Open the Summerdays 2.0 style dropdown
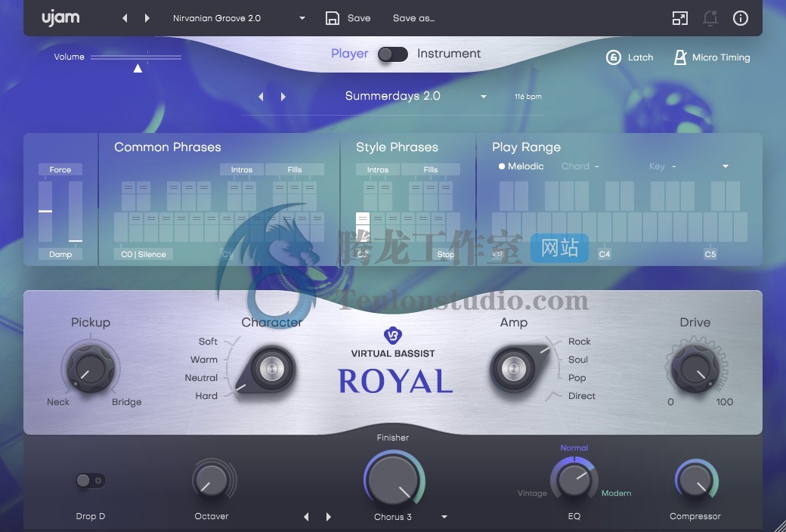Viewport: 786px width, 532px height. 483,96
